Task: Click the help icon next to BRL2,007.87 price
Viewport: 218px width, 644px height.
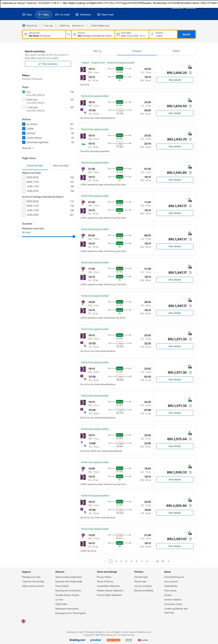Action: 190,539
